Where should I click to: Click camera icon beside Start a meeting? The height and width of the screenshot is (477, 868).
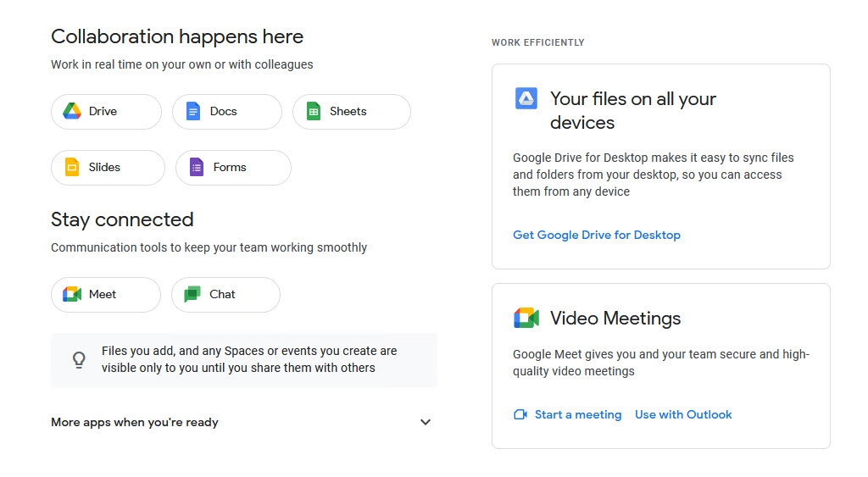pyautogui.click(x=520, y=414)
